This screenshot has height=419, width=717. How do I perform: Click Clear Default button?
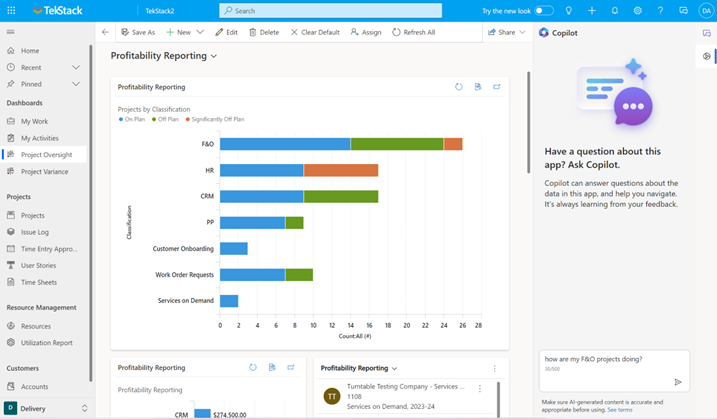315,32
